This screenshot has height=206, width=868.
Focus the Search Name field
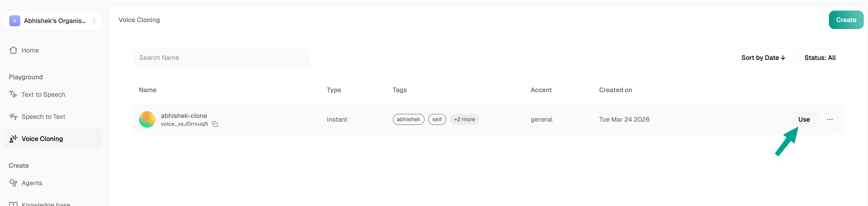pyautogui.click(x=221, y=58)
